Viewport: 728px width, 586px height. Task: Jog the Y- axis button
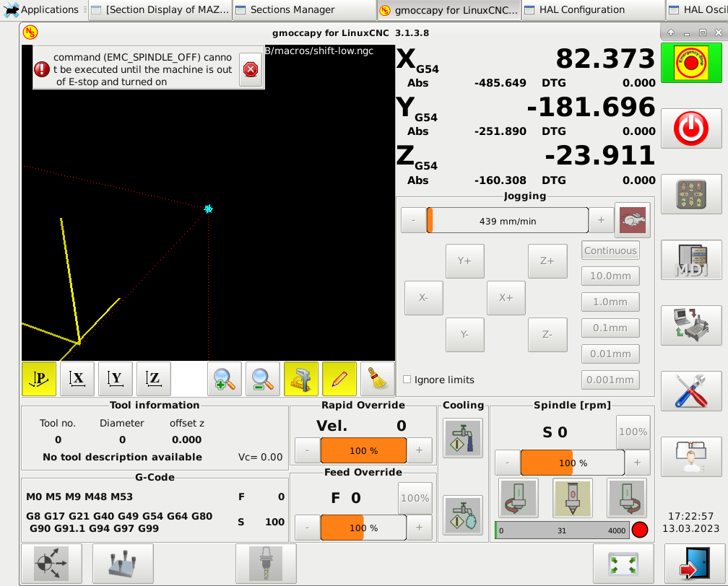(465, 335)
